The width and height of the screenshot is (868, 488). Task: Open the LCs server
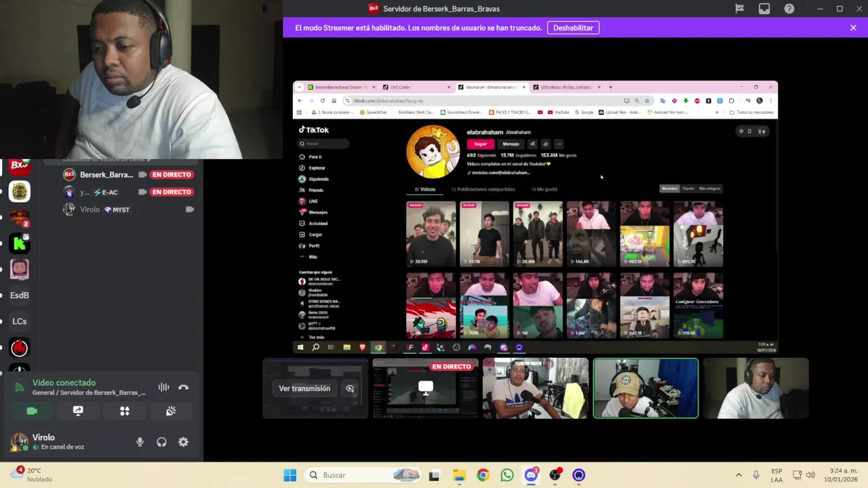pos(20,321)
